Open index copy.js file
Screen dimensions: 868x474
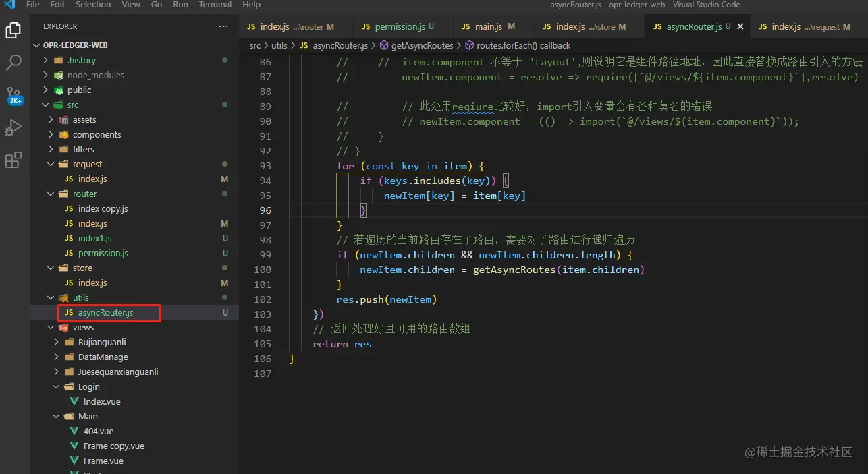click(103, 208)
